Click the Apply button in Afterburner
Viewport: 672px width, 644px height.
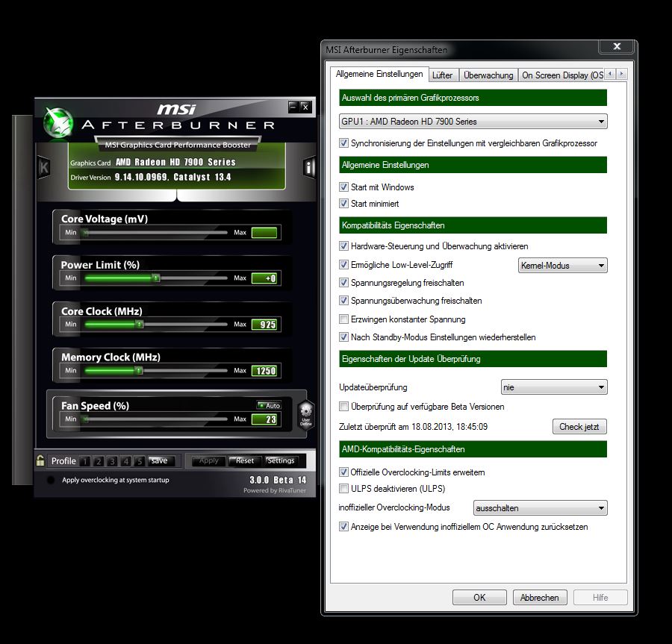(x=208, y=460)
